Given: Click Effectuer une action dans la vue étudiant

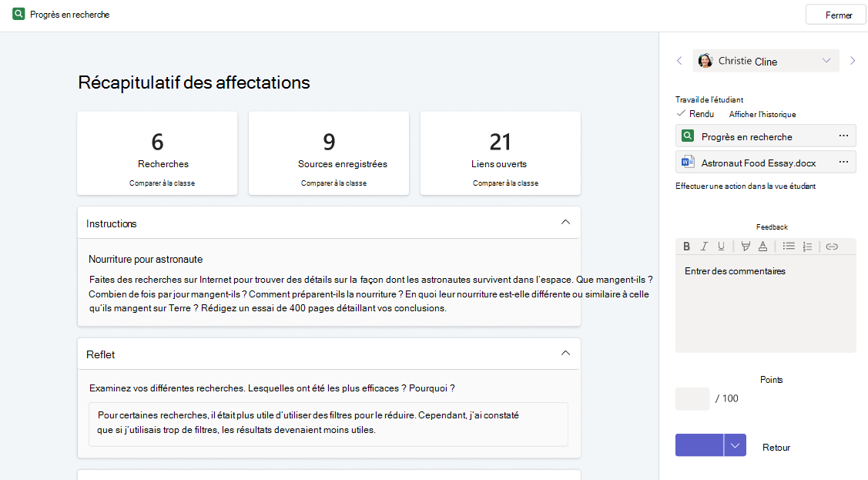Looking at the screenshot, I should 746,186.
